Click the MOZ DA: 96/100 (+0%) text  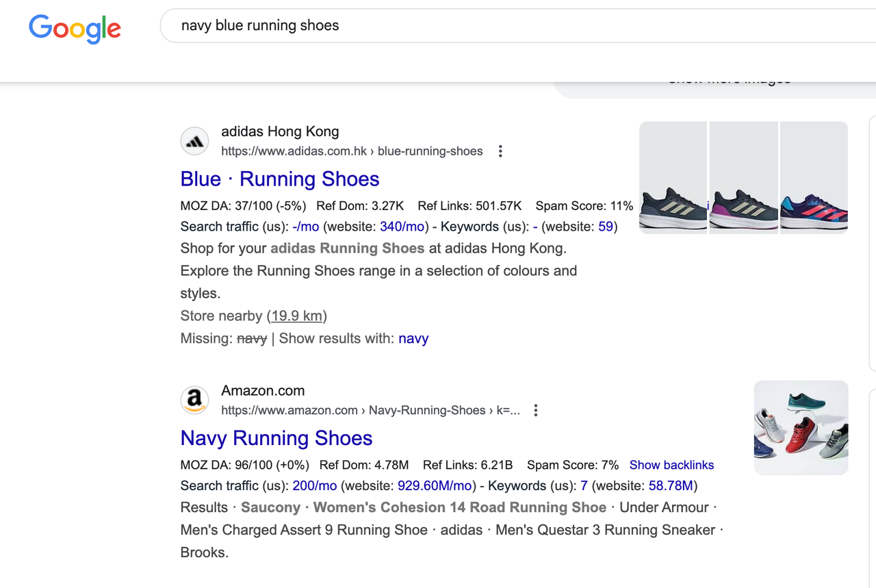coord(245,465)
